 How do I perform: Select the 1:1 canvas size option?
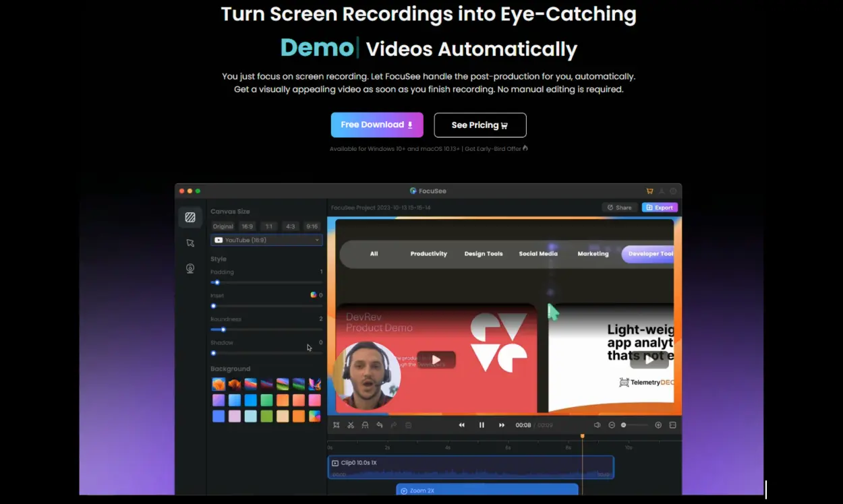click(269, 226)
